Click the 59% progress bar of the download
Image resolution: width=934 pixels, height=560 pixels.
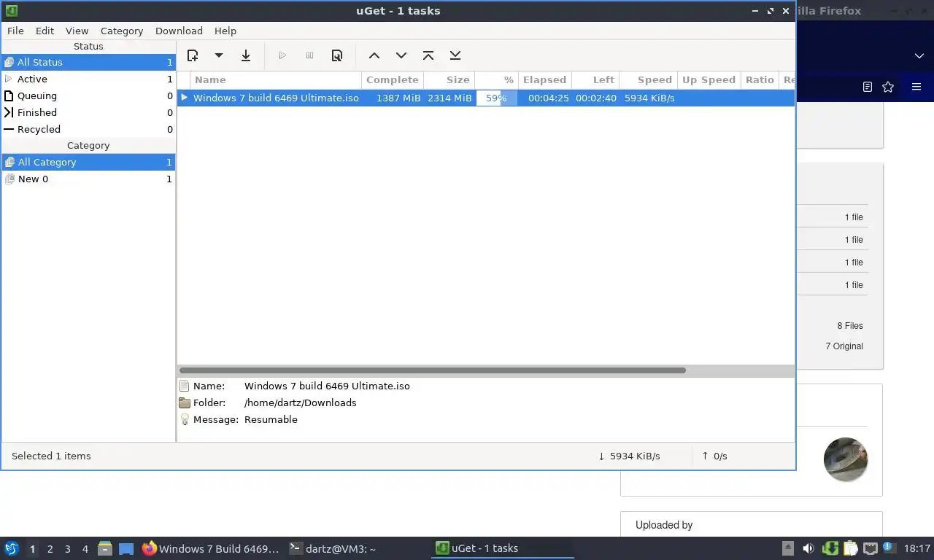(x=497, y=98)
